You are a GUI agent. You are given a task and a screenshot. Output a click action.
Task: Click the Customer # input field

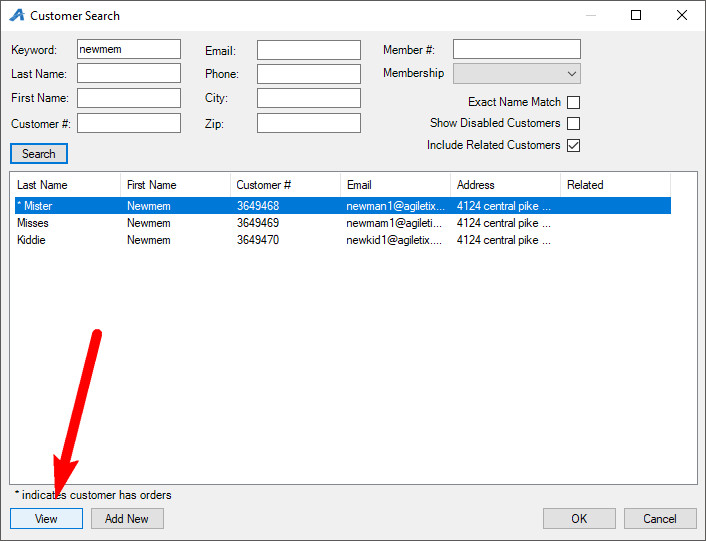coord(129,123)
